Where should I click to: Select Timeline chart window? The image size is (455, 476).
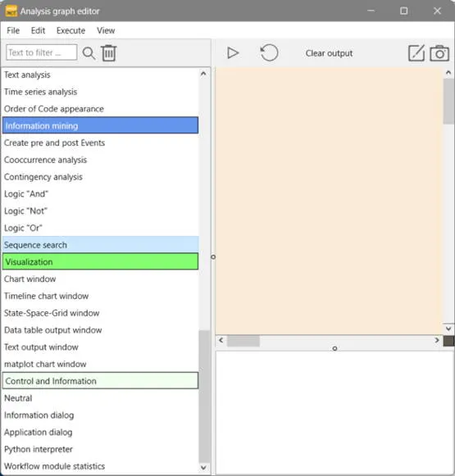(101, 296)
